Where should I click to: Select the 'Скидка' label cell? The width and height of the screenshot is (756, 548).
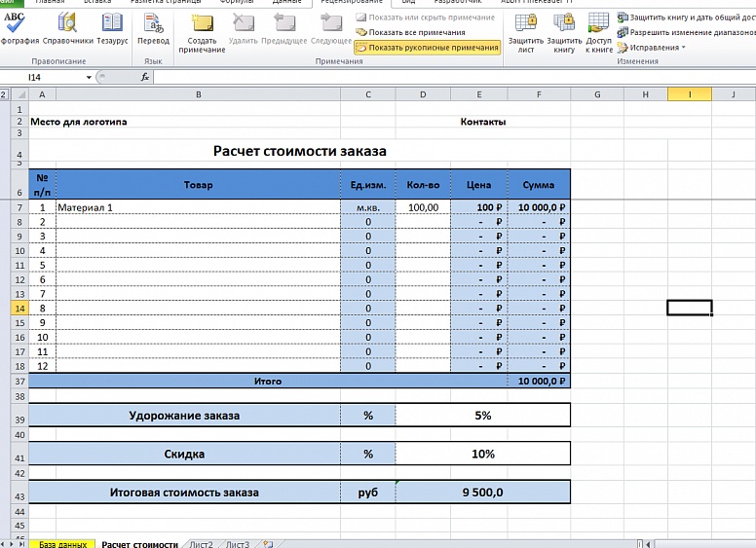[184, 454]
